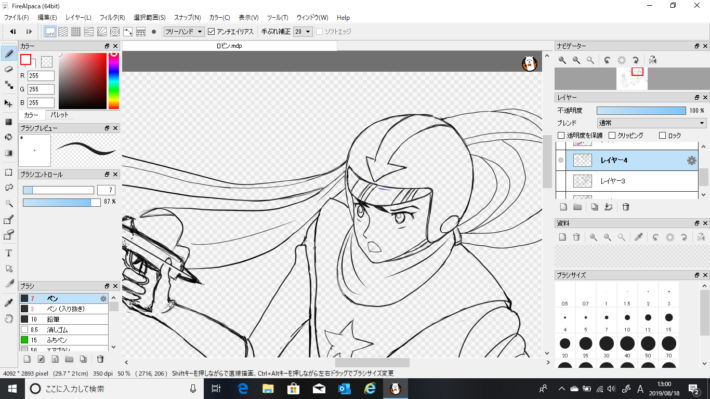Turn snap off with the first snap icon
Viewport: 710px width, 399px height.
(50, 32)
